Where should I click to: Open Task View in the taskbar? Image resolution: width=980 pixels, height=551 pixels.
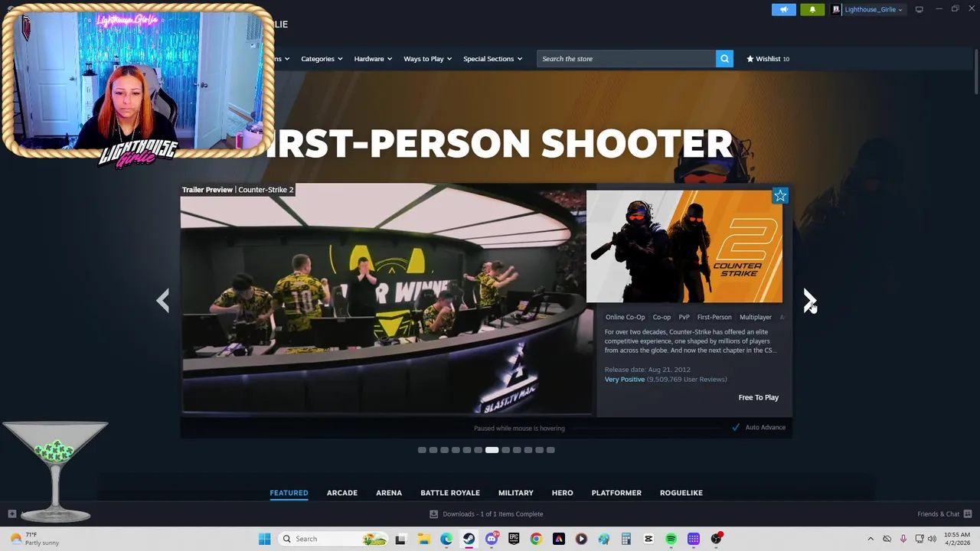point(400,539)
